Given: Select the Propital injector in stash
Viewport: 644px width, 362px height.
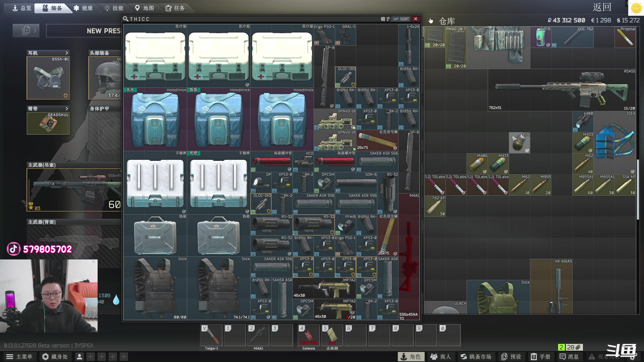Looking at the screenshot, I should coord(625,37).
